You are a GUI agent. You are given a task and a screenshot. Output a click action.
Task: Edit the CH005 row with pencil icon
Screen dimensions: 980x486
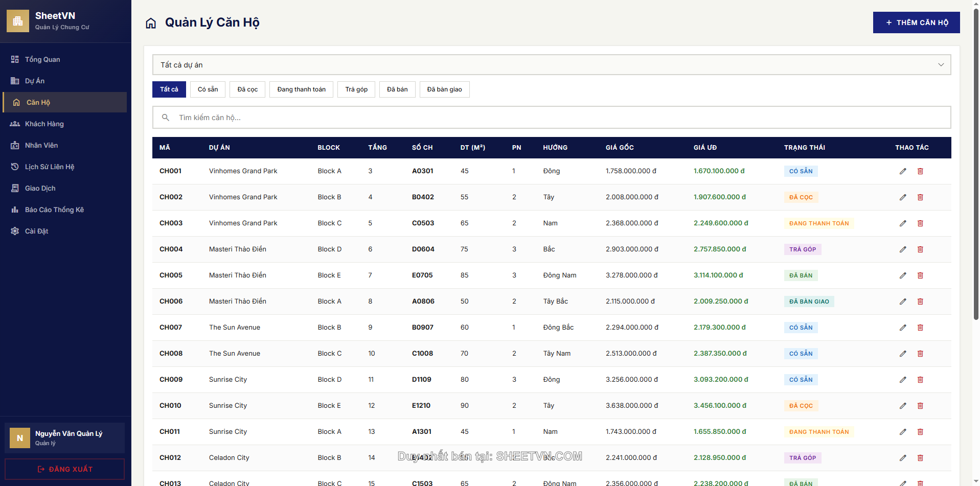[903, 275]
